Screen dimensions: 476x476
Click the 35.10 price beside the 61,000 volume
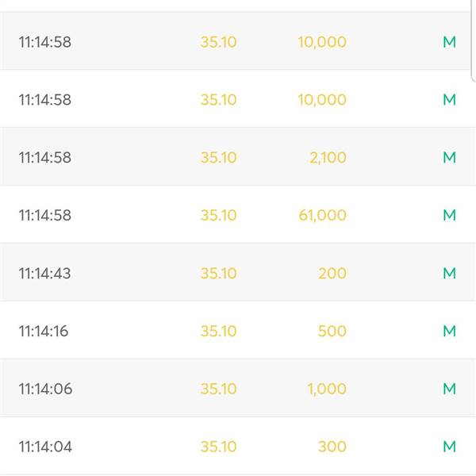(218, 215)
